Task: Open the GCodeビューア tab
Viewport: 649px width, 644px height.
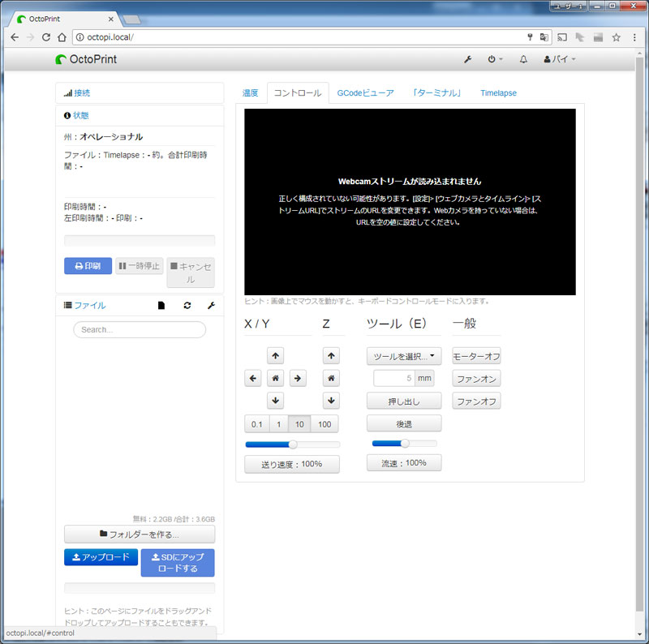Action: (365, 93)
